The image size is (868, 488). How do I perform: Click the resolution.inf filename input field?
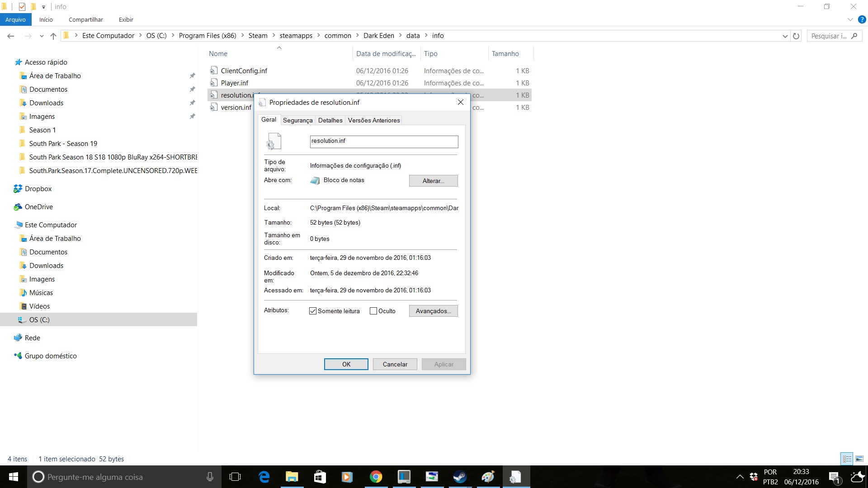[384, 141]
